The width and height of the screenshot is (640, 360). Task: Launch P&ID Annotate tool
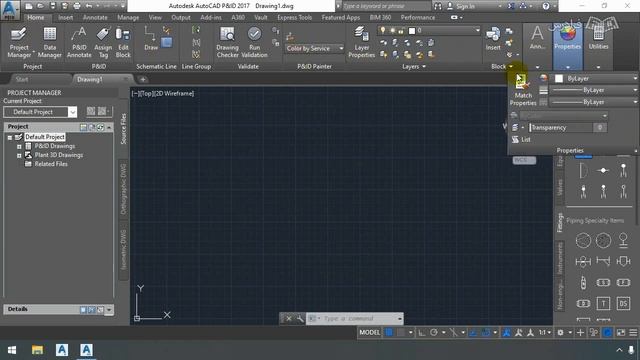click(x=79, y=42)
